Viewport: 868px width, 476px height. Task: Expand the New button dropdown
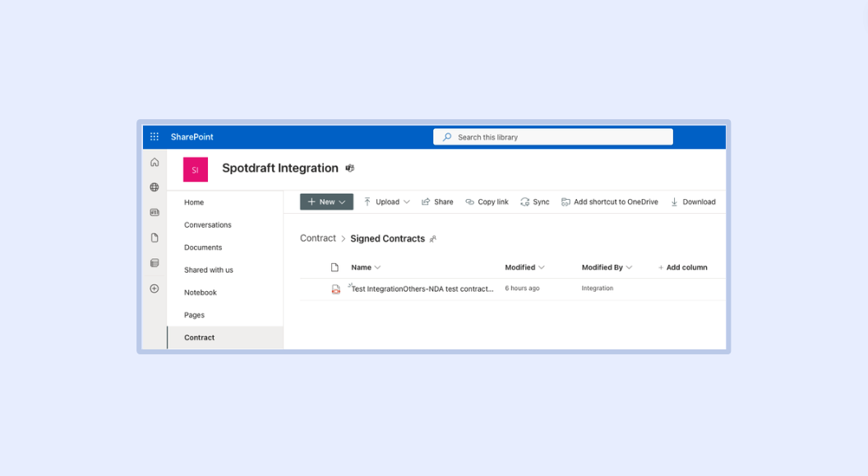[x=340, y=201]
